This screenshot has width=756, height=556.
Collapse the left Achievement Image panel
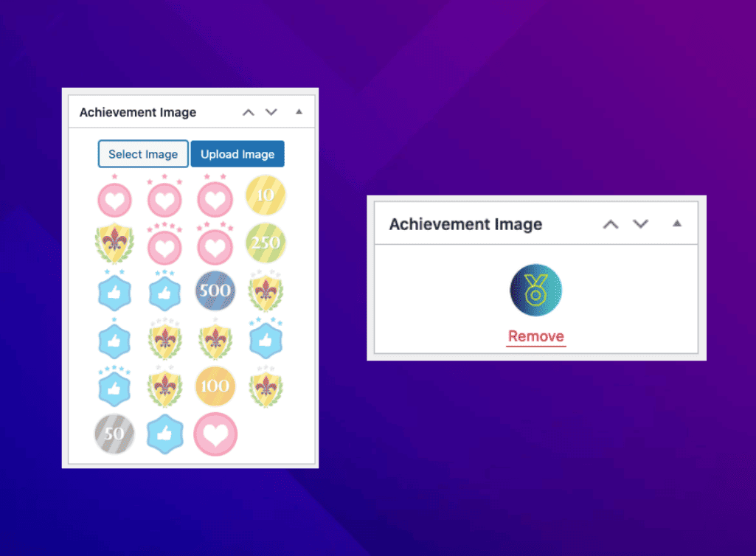pyautogui.click(x=299, y=112)
